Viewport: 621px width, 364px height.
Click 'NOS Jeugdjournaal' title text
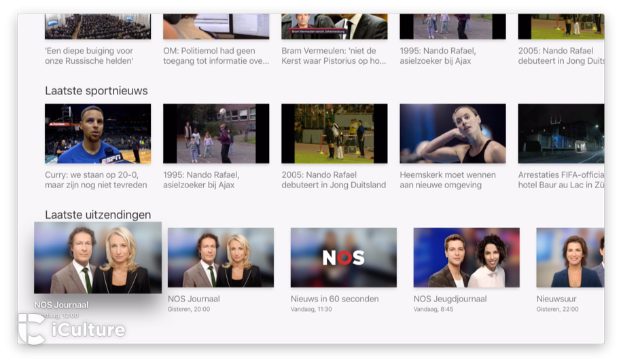[x=450, y=299]
